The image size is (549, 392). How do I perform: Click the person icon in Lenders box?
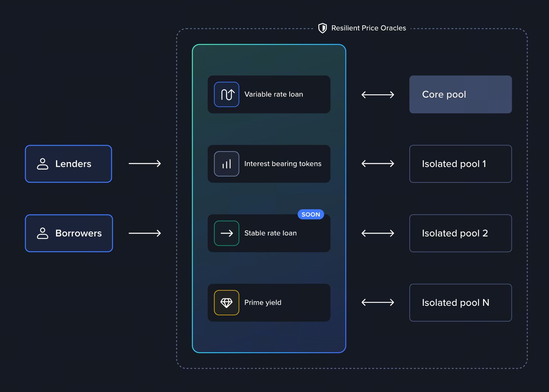[x=43, y=164]
